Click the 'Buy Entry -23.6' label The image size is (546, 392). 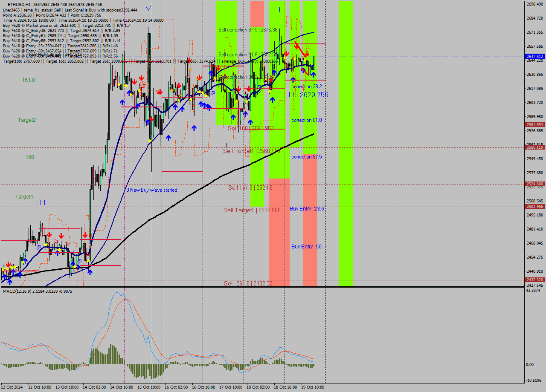point(307,208)
